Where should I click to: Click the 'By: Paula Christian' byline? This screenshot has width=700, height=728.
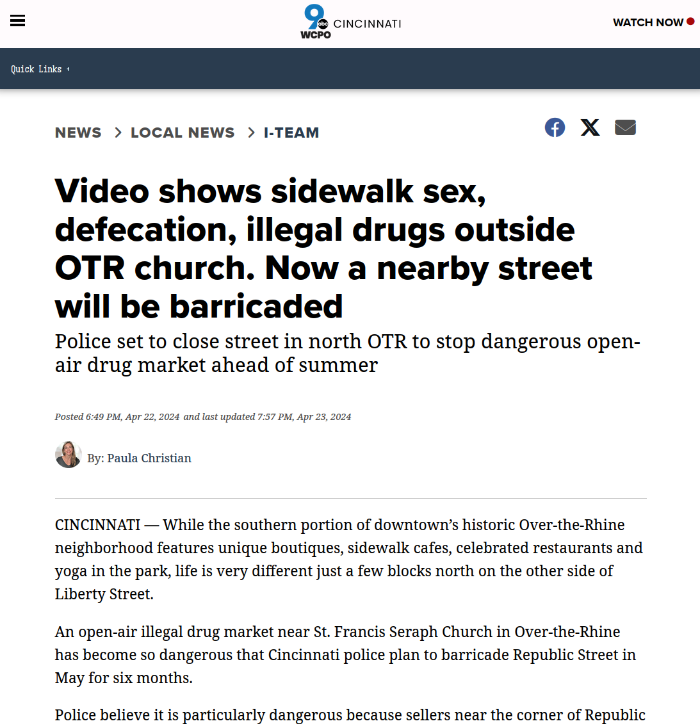139,458
